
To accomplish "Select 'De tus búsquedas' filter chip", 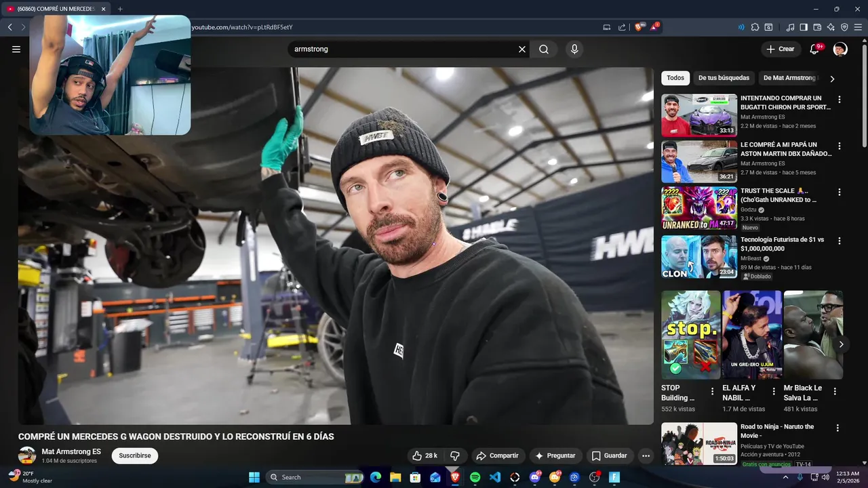I will click(724, 78).
